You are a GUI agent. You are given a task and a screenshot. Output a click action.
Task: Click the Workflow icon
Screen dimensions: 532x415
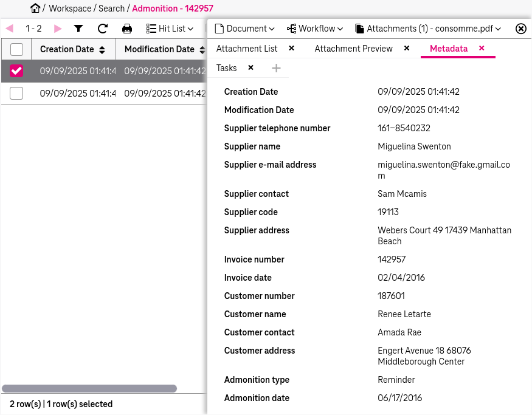tap(292, 28)
